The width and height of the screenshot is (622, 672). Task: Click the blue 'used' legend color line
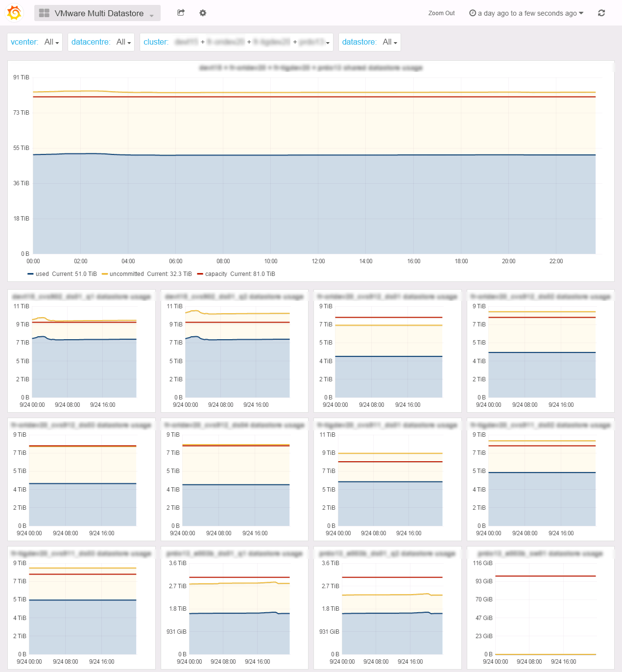[x=30, y=274]
